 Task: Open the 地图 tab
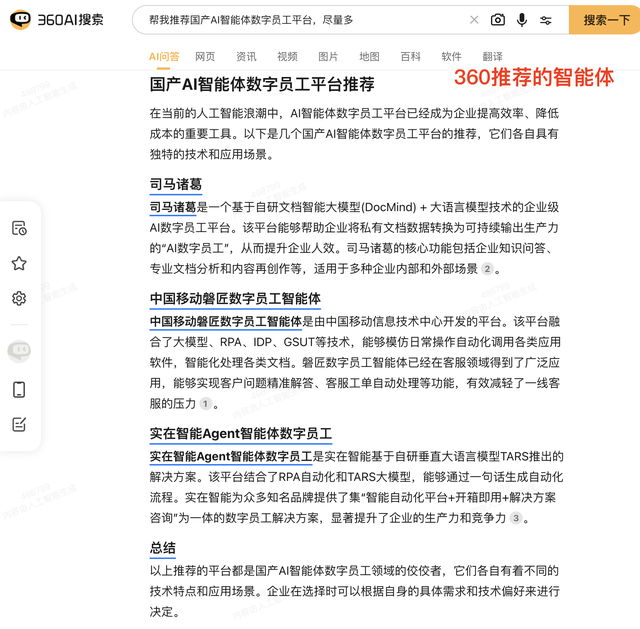[369, 56]
